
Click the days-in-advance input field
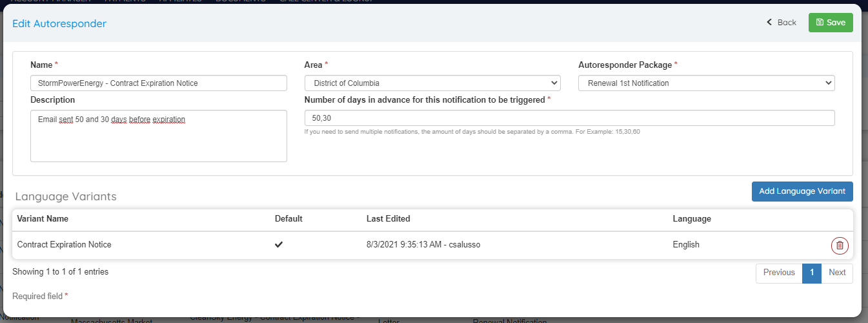click(569, 118)
